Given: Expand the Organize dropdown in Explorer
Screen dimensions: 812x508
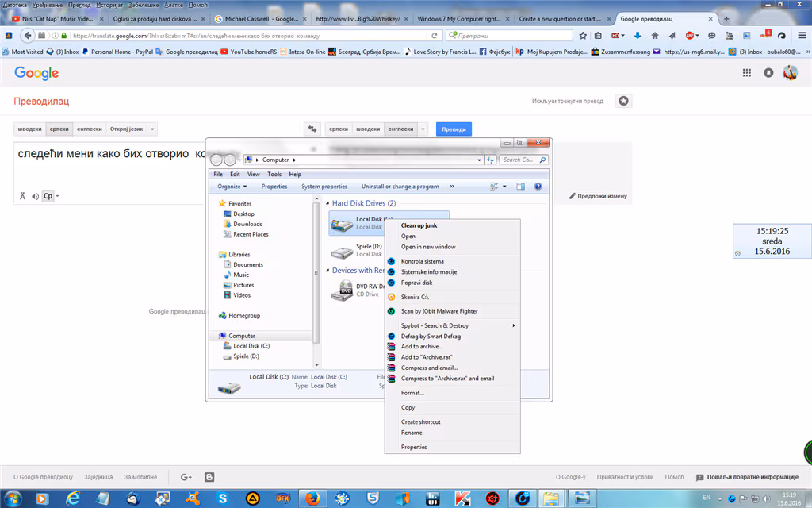Looking at the screenshot, I should click(232, 187).
